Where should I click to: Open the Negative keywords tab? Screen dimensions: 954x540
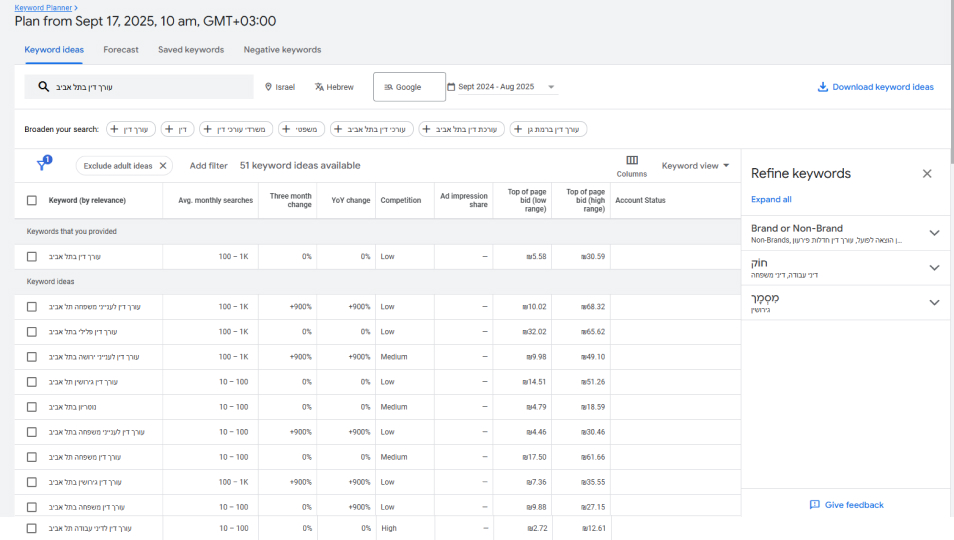click(282, 49)
